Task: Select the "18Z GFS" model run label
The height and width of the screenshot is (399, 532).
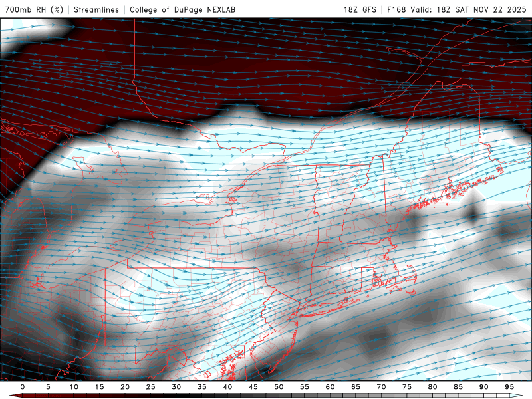Action: [360, 9]
